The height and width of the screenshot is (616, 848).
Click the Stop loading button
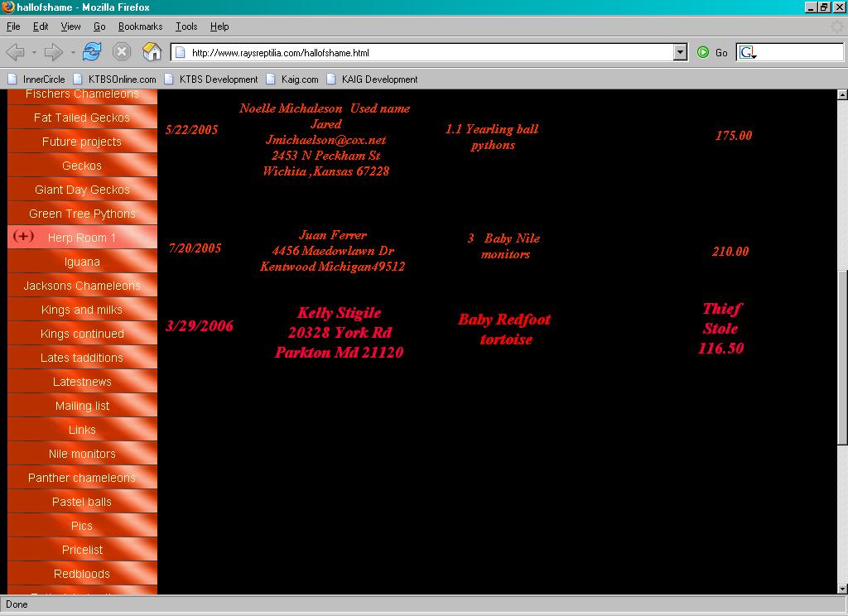[x=122, y=52]
